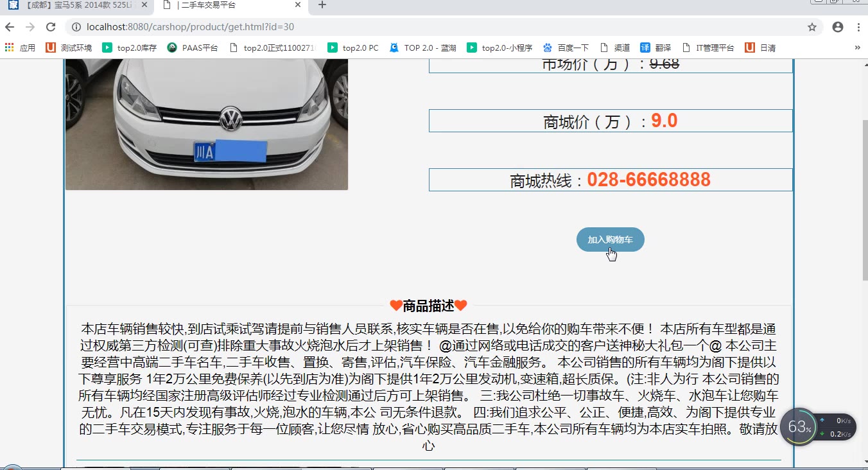Open a new browser tab
This screenshot has width=868, height=470.
pyautogui.click(x=322, y=5)
